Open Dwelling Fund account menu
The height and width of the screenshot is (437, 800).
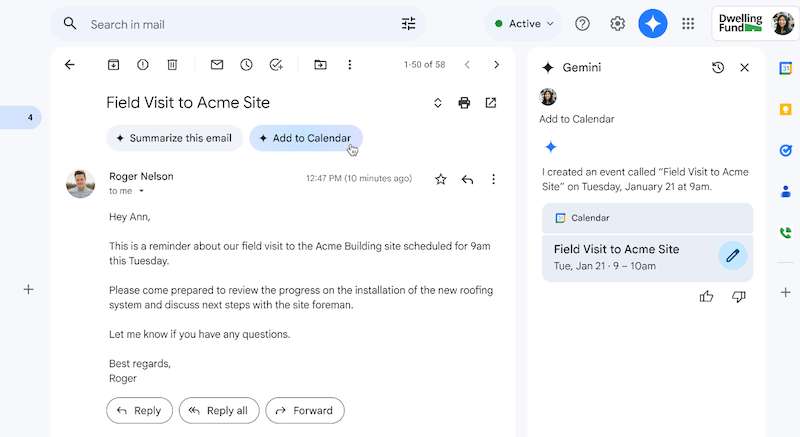pyautogui.click(x=756, y=23)
